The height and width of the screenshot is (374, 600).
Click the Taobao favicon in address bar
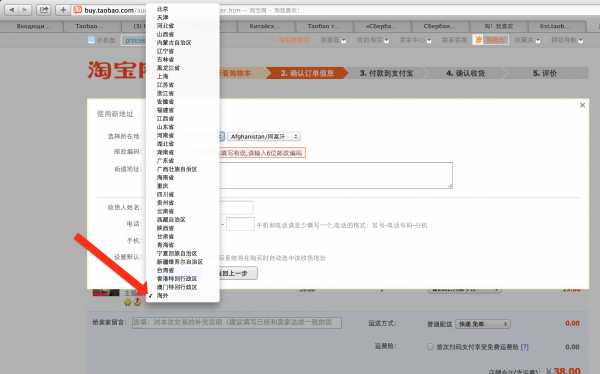78,10
